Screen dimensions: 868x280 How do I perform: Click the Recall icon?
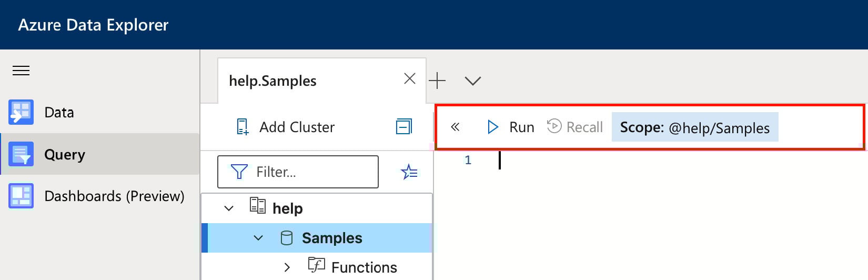tap(554, 127)
